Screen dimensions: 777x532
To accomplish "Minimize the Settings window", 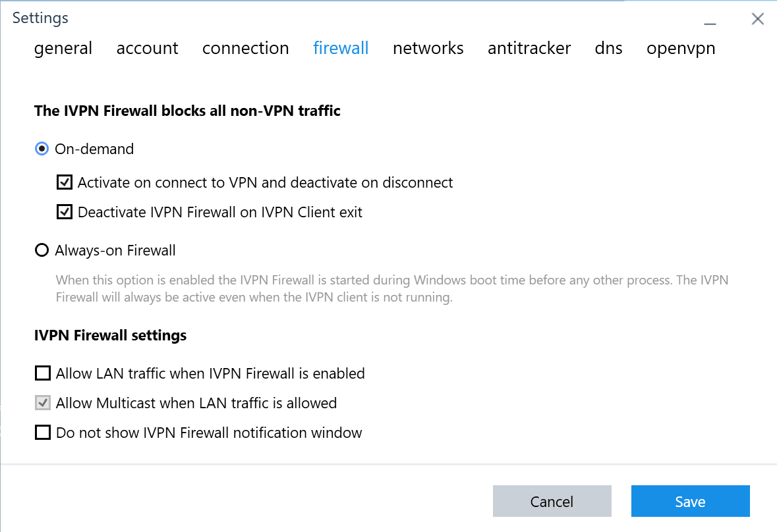I will click(710, 20).
